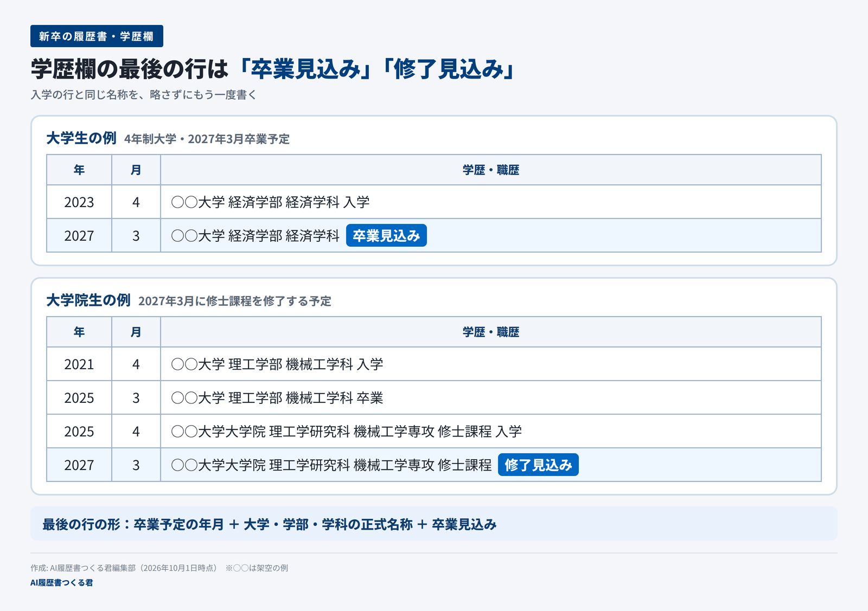Click month 4 in the 2021 row

(x=136, y=364)
